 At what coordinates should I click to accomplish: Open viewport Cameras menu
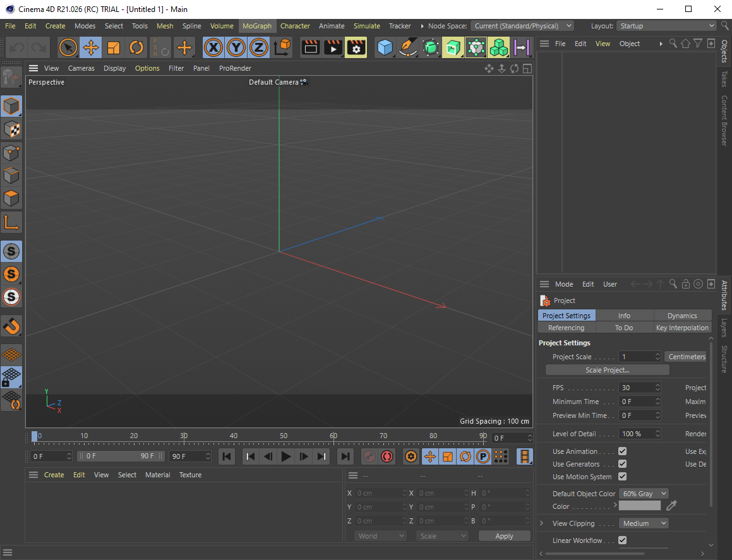click(81, 68)
